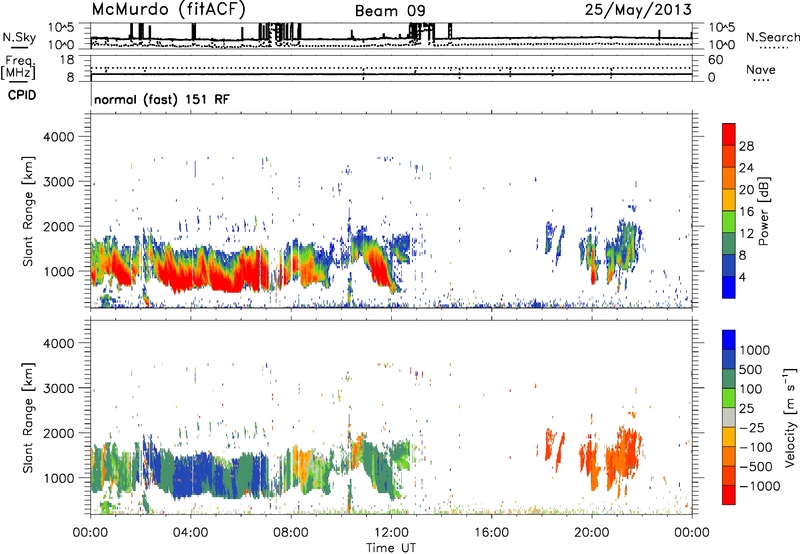This screenshot has height=554, width=800.
Task: Select the text "normal (fast) 151 RF"
Action: [162, 99]
